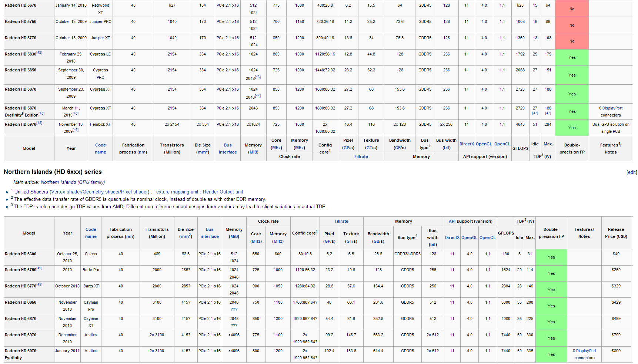Image resolution: width=638 pixels, height=364 pixels.
Task: Select the Radeon HD 6300 model cell
Action: tap(29, 257)
